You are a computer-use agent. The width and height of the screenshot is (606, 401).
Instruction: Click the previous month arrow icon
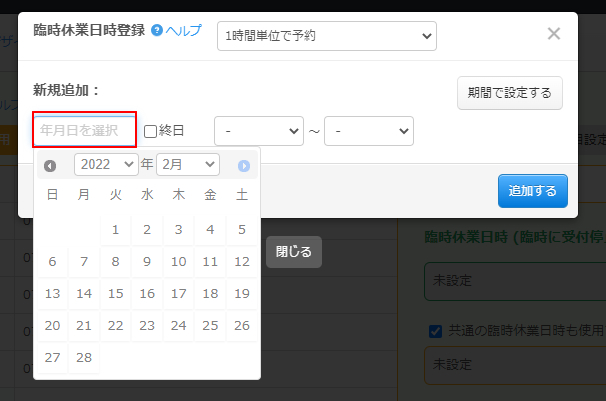50,165
